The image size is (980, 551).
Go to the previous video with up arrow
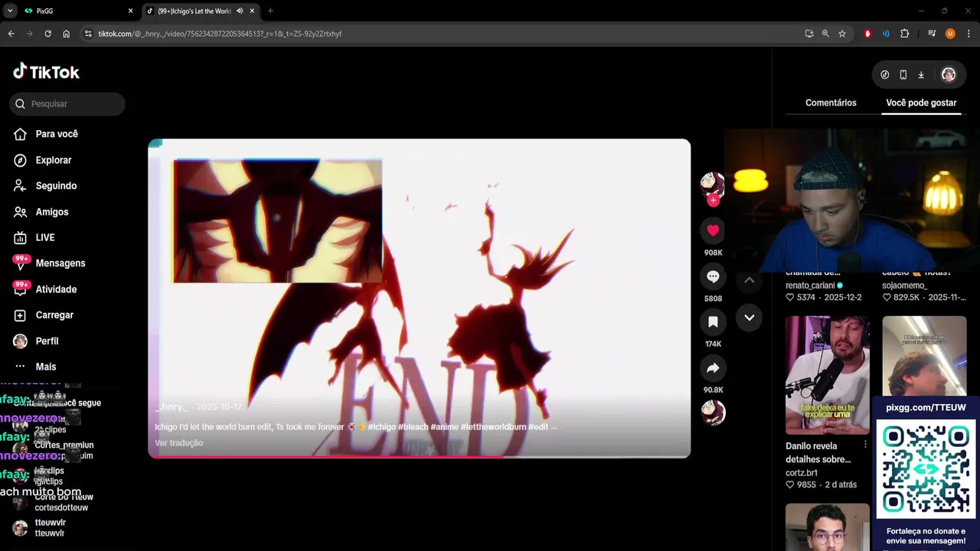point(750,280)
